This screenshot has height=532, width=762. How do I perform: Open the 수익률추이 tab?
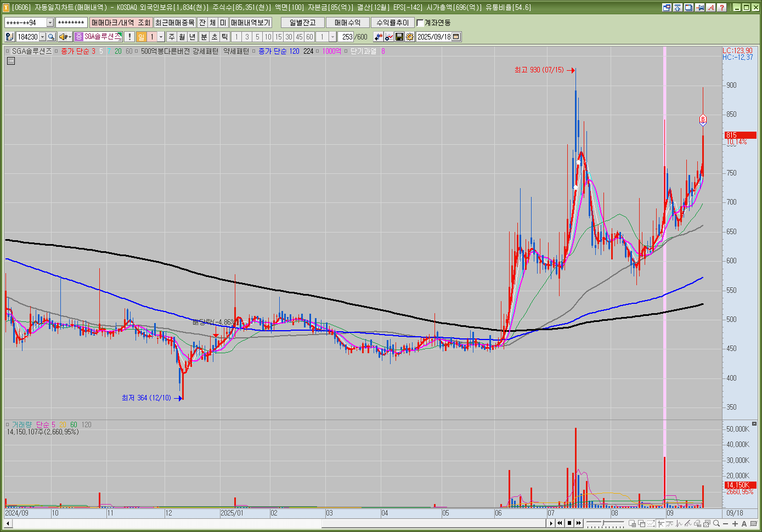click(x=393, y=22)
